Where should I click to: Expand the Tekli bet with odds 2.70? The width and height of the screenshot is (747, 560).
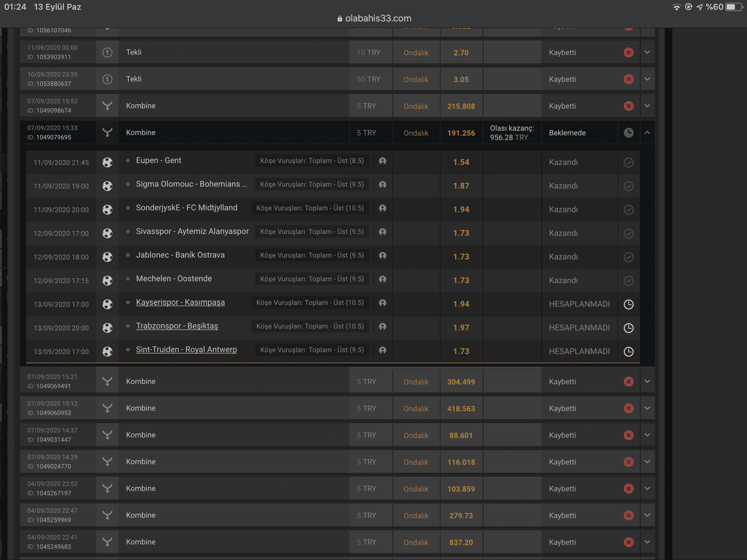click(x=647, y=52)
